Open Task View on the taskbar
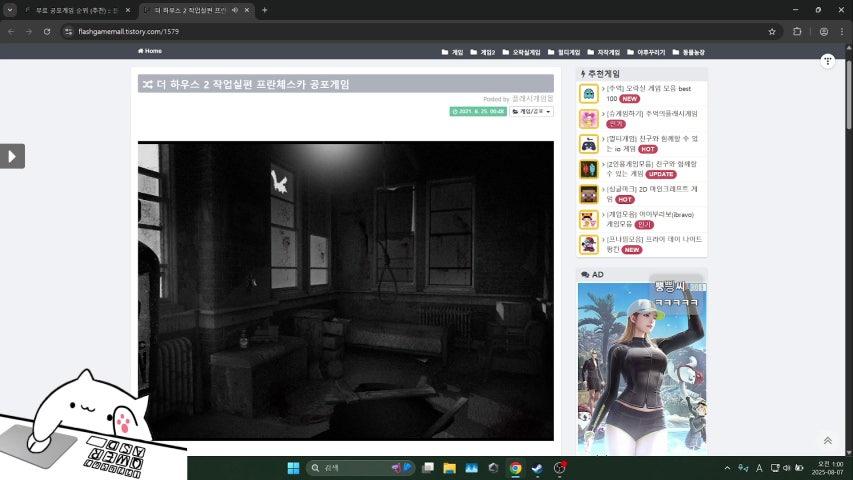 428,468
